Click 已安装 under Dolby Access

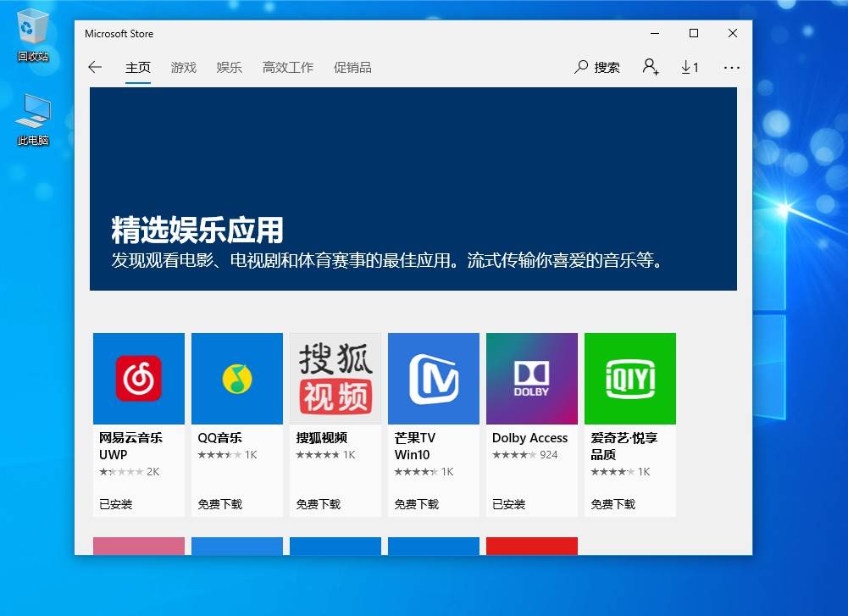click(508, 504)
